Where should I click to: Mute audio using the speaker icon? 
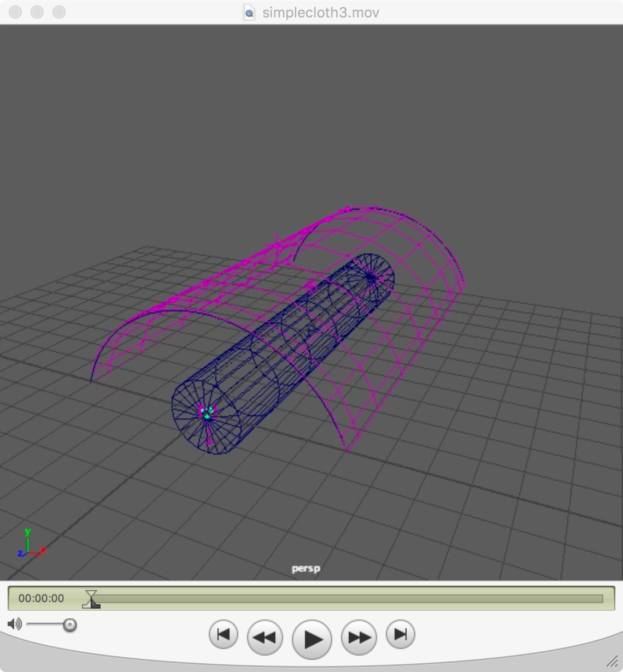coord(15,624)
